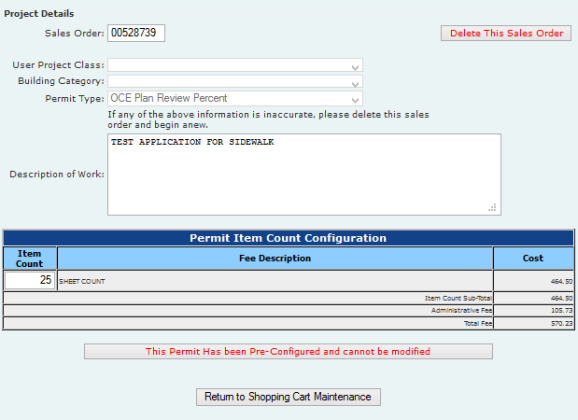The width and height of the screenshot is (578, 420).
Task: Click the Administrative Fee amount cell
Action: tap(533, 310)
